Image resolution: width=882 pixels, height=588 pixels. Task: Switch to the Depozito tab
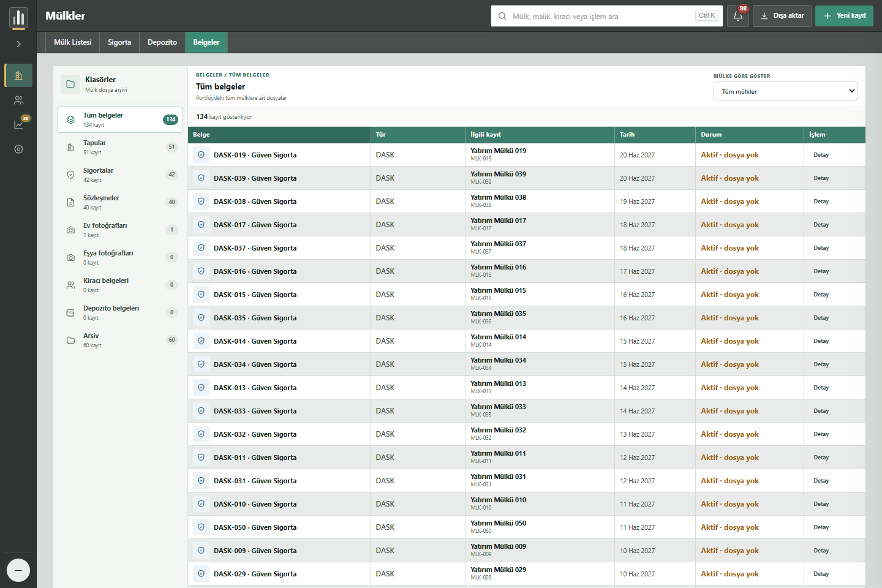162,42
